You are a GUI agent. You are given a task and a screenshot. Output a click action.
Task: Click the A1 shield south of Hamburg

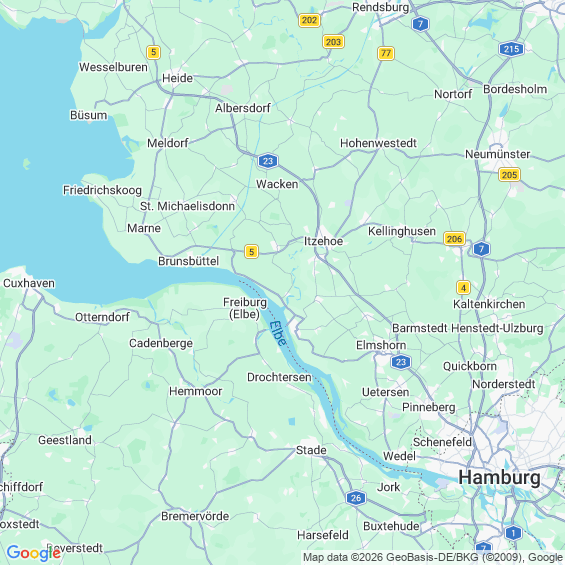coord(513,533)
